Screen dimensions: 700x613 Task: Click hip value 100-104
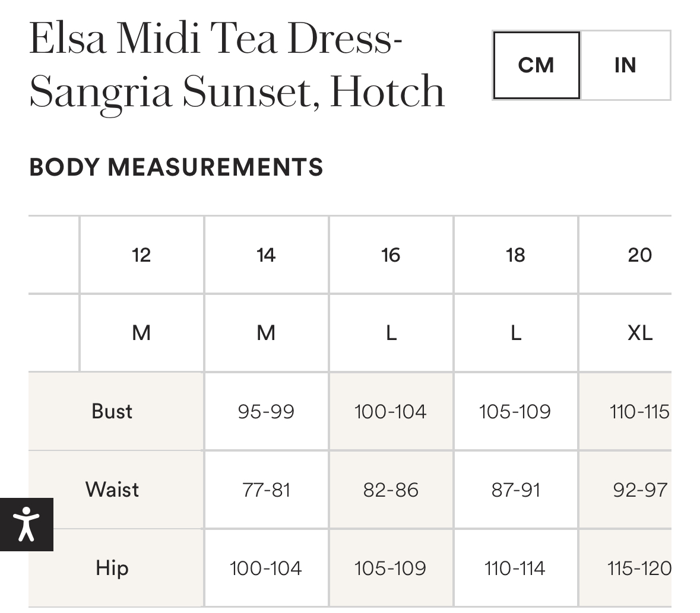click(266, 568)
